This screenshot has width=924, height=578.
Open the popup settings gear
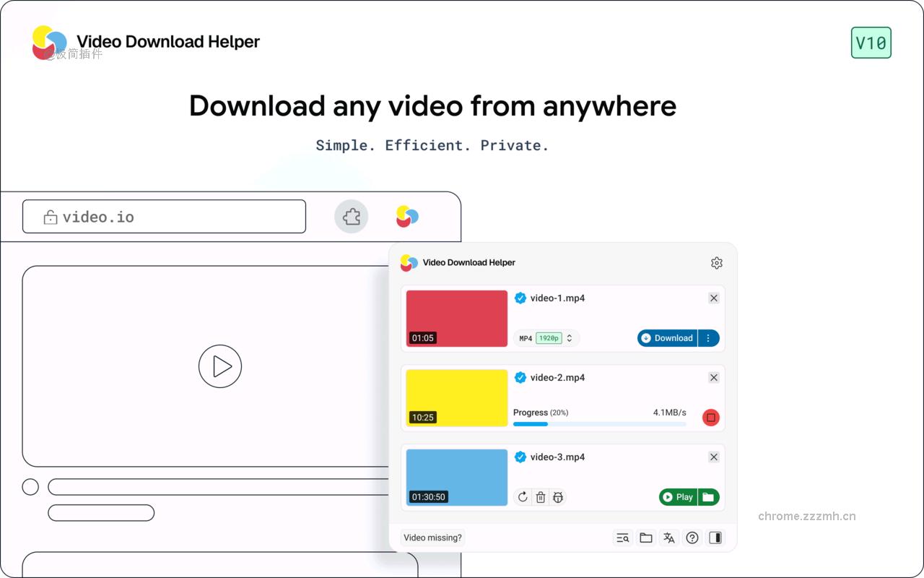pos(716,263)
